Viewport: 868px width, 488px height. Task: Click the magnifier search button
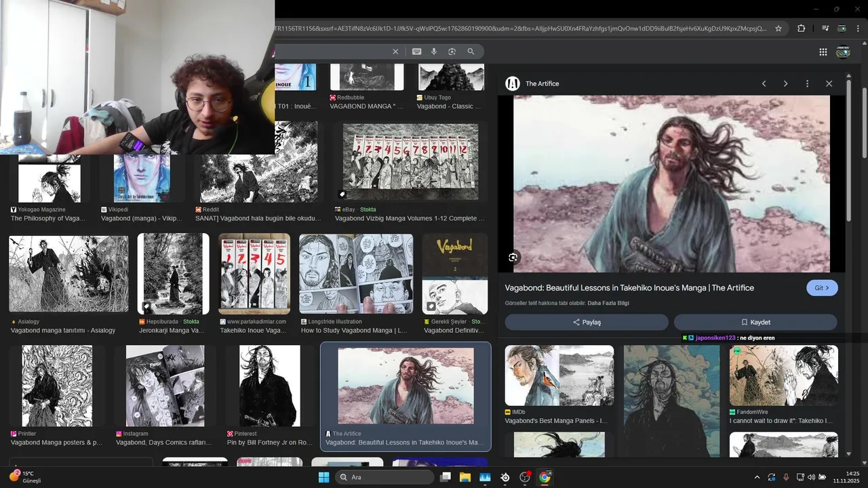coord(471,52)
